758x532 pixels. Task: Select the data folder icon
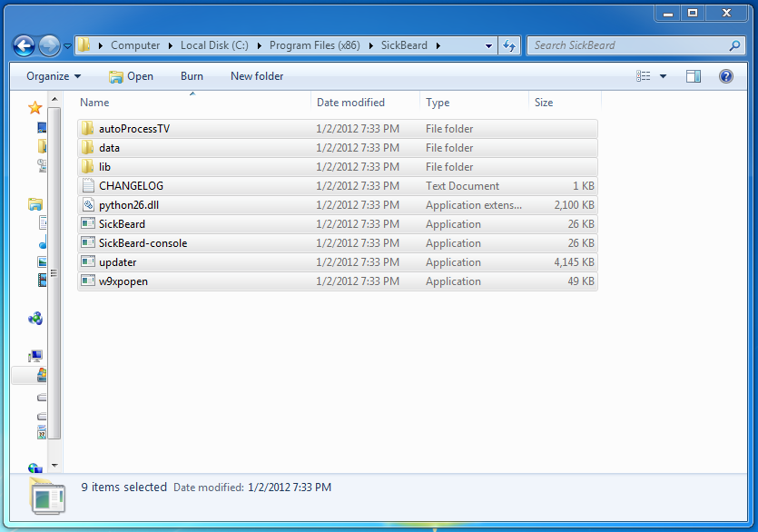87,147
